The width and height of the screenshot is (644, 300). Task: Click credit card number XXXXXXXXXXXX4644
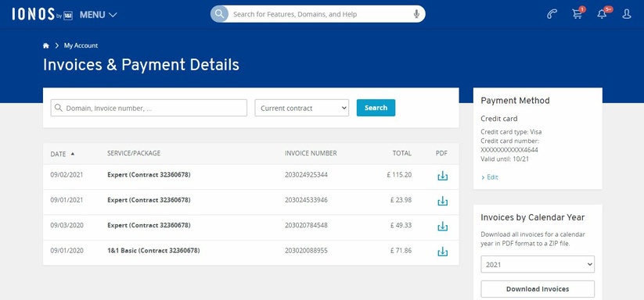509,150
